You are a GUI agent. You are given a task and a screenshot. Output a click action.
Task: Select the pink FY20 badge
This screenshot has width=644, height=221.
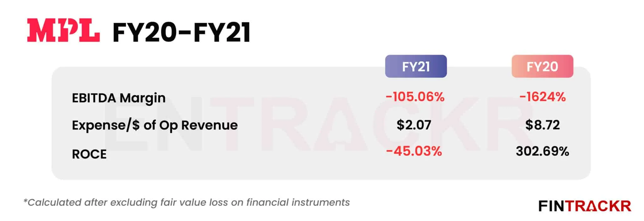[542, 66]
